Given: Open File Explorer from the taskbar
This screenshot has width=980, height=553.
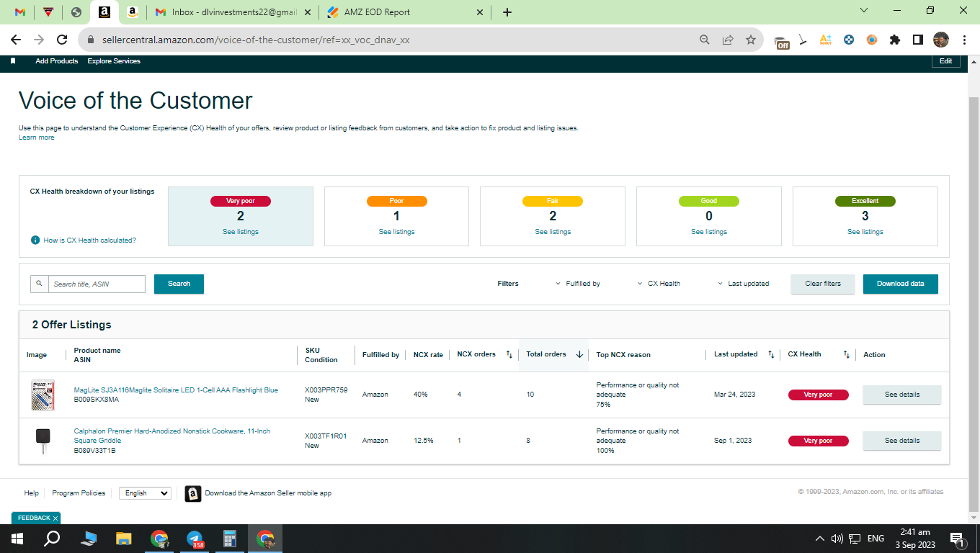Looking at the screenshot, I should point(124,539).
